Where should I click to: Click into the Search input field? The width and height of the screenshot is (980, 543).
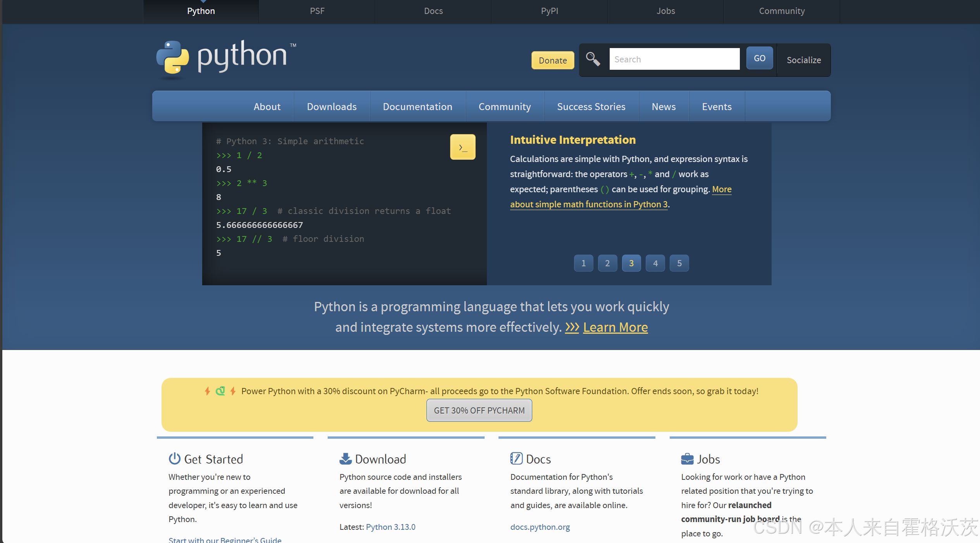click(674, 59)
